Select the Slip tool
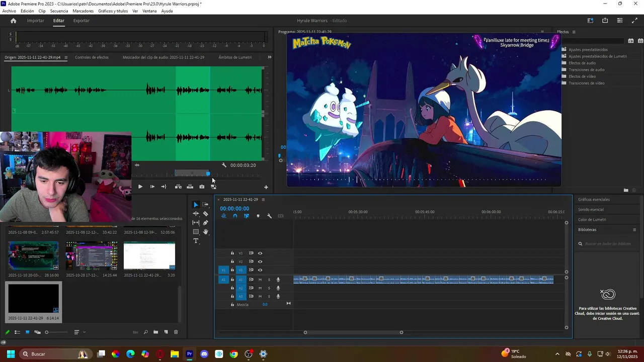This screenshot has width=644, height=362. [x=196, y=223]
